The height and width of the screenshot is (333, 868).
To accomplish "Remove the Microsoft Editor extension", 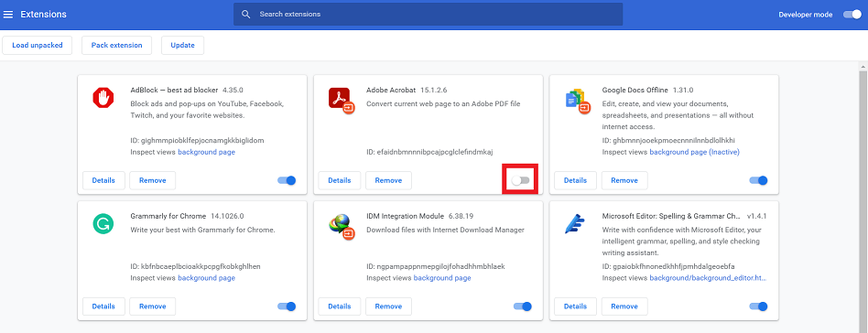I will tap(624, 306).
